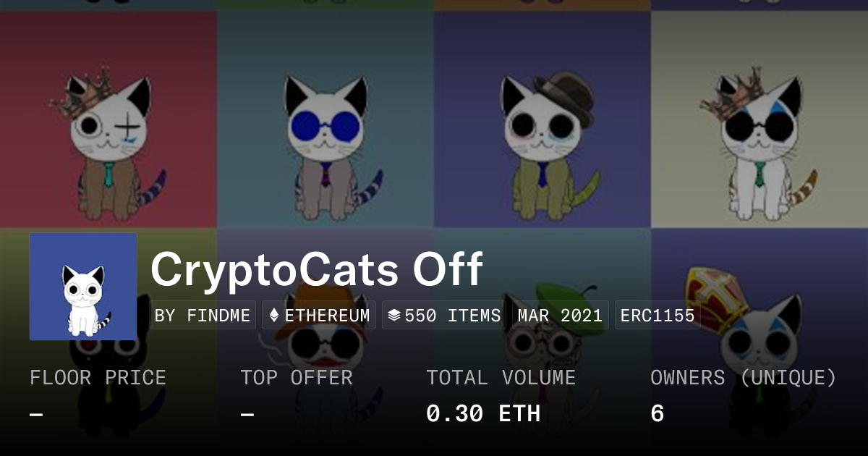The width and height of the screenshot is (868, 456).
Task: Click the Owners (Unique) count of 6
Action: [x=657, y=413]
